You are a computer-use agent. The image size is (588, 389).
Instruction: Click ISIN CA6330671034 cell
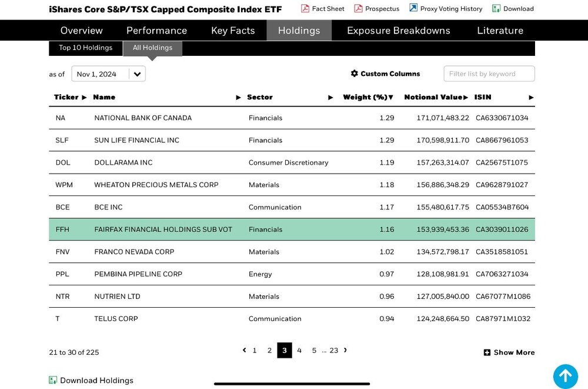click(502, 118)
